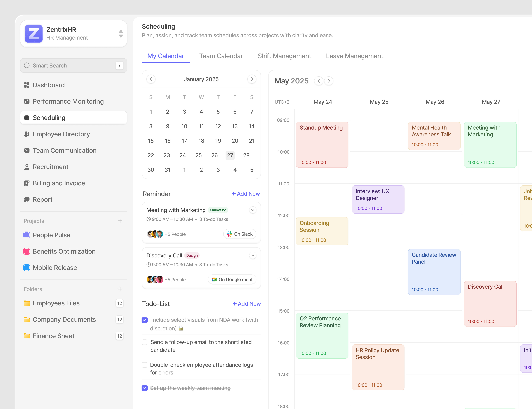532x409 pixels.
Task: Expand the Discovery Call reminder
Action: (x=253, y=255)
